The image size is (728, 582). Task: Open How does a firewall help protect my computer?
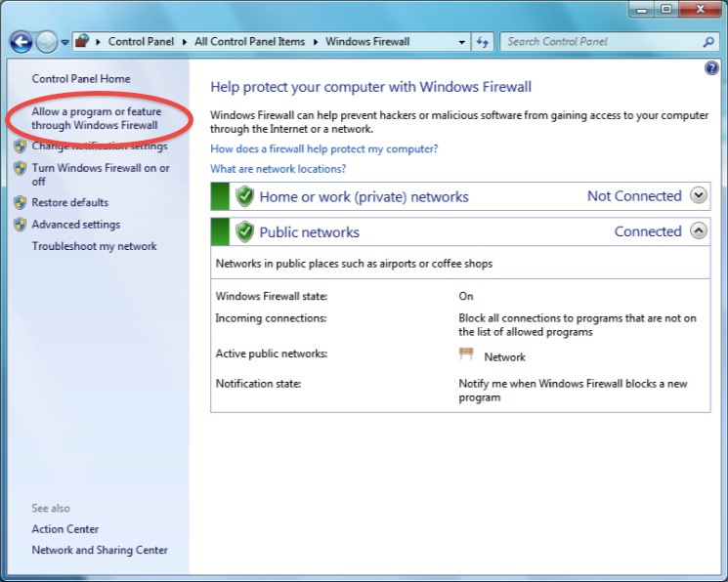(x=324, y=149)
